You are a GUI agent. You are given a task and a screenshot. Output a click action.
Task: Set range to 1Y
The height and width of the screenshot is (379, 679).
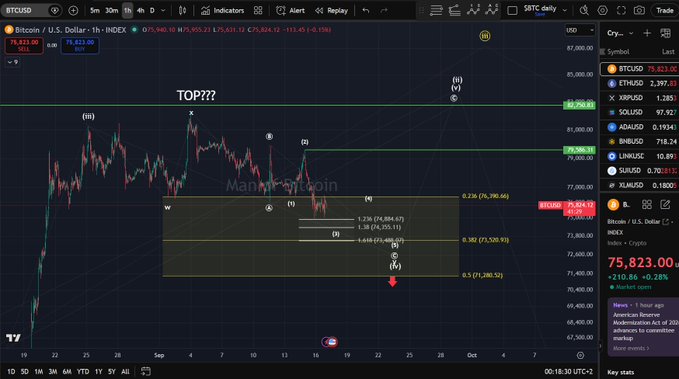(x=98, y=372)
